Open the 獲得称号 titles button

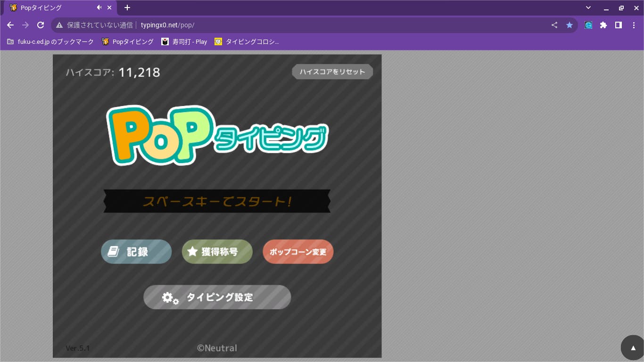[217, 252]
